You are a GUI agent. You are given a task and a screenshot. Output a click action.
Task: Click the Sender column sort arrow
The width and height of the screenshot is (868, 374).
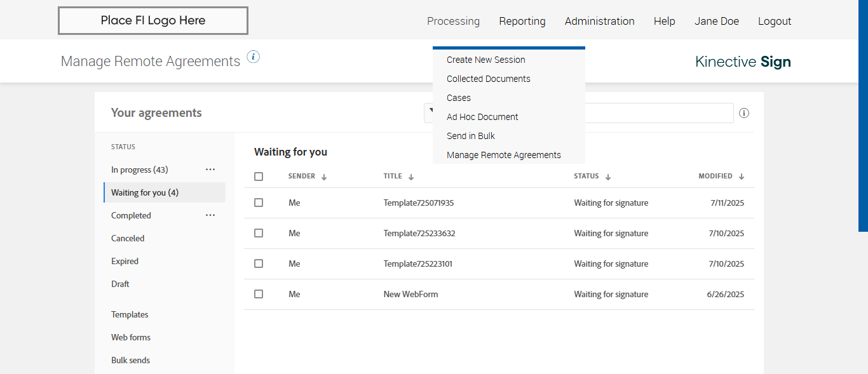(324, 177)
